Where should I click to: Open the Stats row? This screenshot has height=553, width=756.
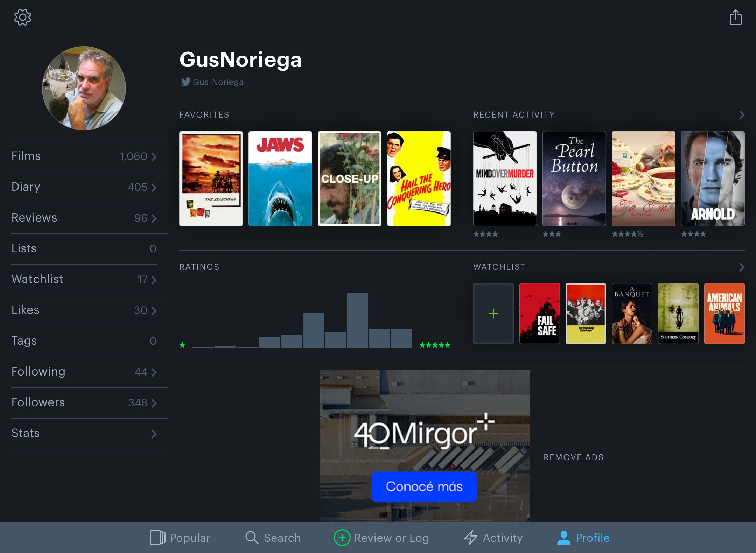click(84, 433)
